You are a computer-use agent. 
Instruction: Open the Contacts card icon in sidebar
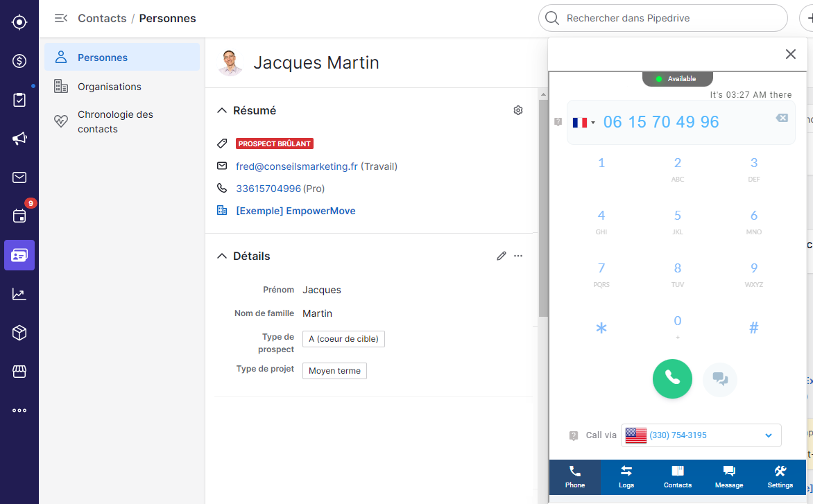[19, 255]
